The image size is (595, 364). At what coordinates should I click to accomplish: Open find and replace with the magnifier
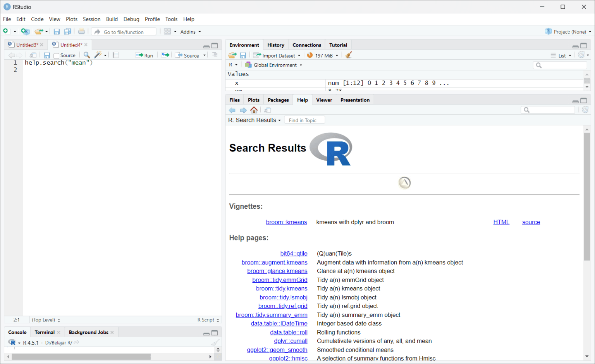pos(87,55)
